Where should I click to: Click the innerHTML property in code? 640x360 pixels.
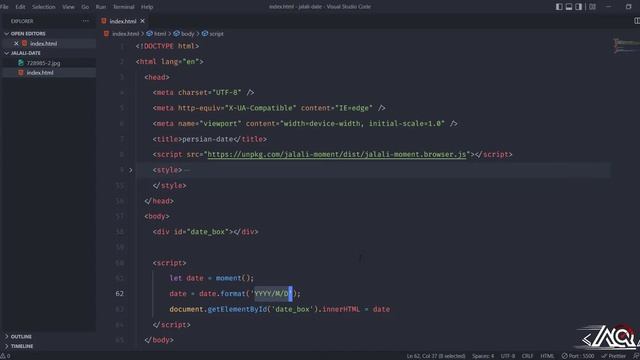[341, 309]
